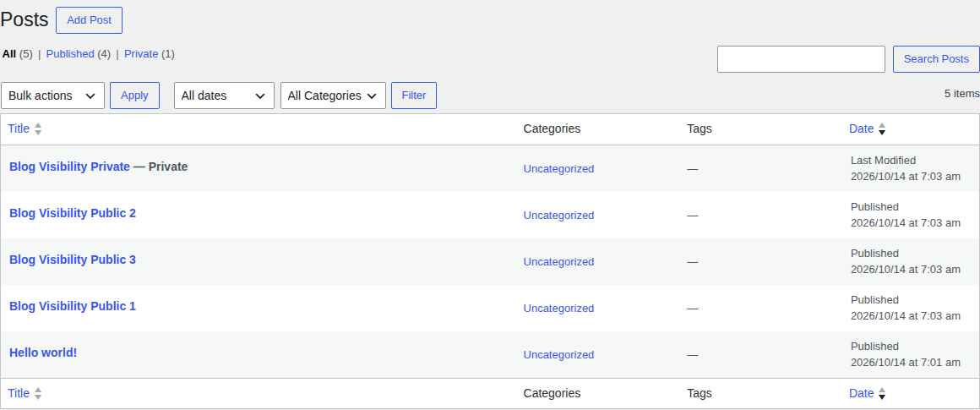The image size is (980, 410).
Task: Open Blog Visibility Public 2 post
Action: click(x=73, y=213)
